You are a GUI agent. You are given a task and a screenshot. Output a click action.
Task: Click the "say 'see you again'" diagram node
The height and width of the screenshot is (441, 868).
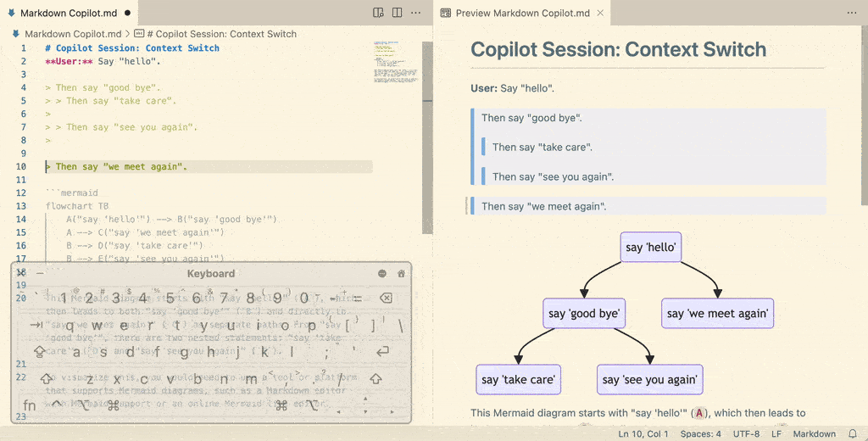[650, 379]
